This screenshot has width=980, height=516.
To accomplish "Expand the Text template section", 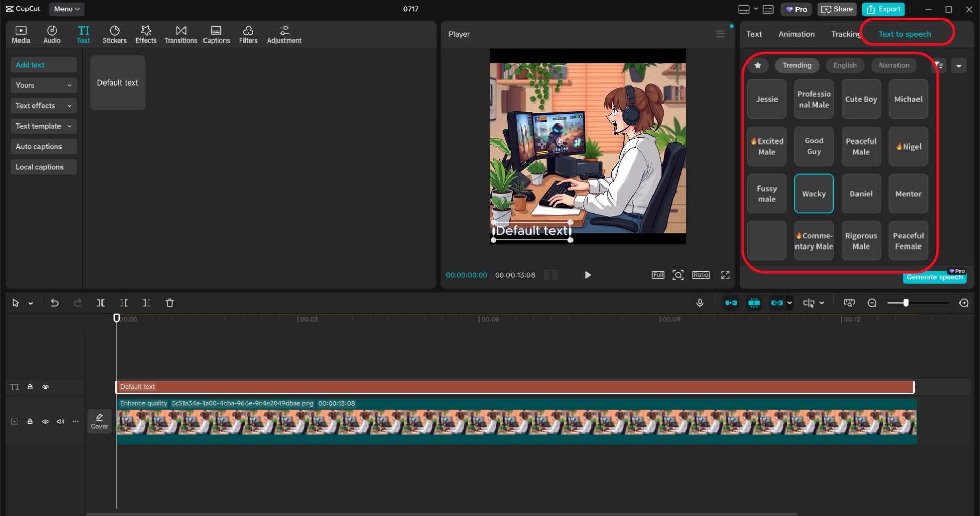I will pyautogui.click(x=44, y=126).
